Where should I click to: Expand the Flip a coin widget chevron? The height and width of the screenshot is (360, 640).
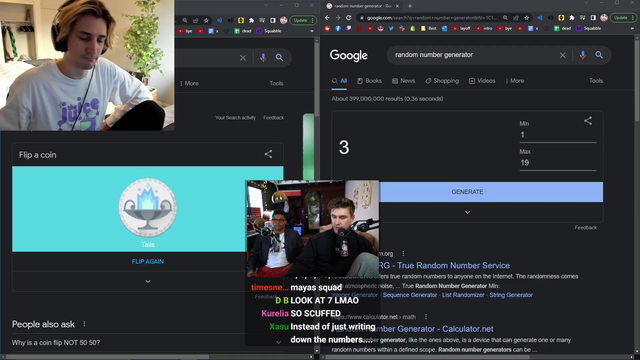148,281
